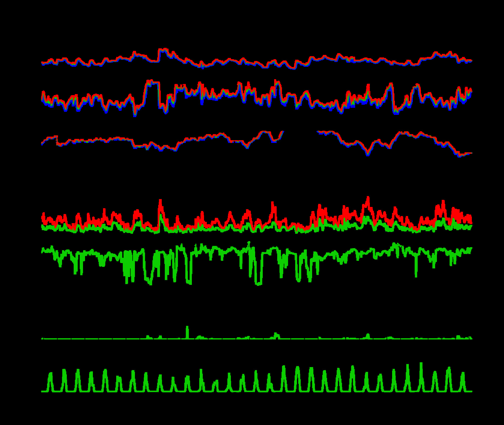Select the green trace with deep downward dips
Screen dimensions: 504x425
coord(256,263)
